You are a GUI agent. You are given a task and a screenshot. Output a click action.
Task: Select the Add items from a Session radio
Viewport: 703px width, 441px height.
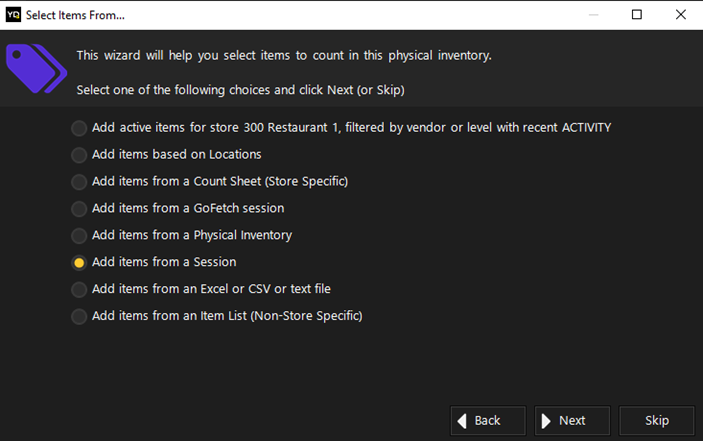pyautogui.click(x=79, y=263)
